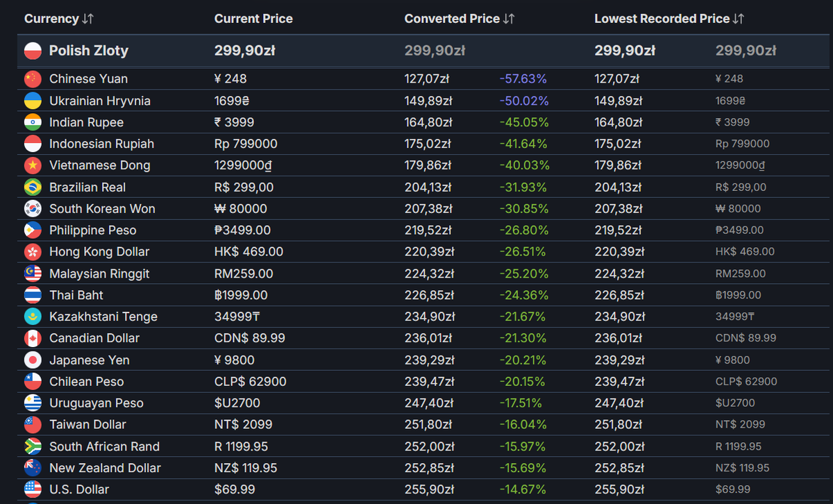The image size is (833, 504).
Task: Click the New Zealand Dollar flag icon
Action: coord(33,468)
